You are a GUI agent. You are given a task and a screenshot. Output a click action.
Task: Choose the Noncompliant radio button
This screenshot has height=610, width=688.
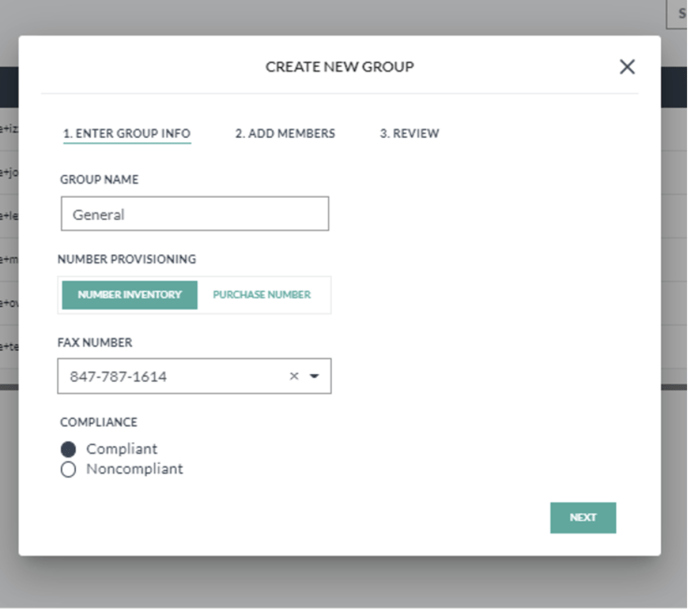pos(68,470)
